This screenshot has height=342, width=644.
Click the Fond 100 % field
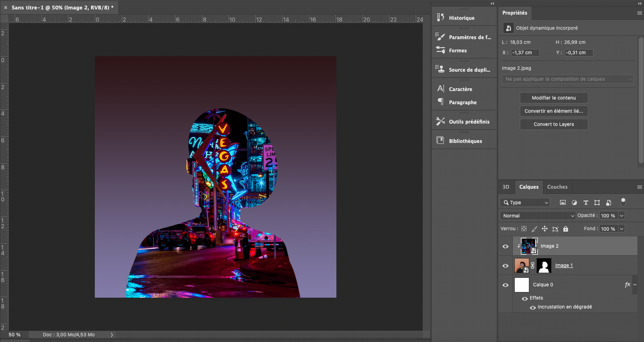[x=608, y=229]
